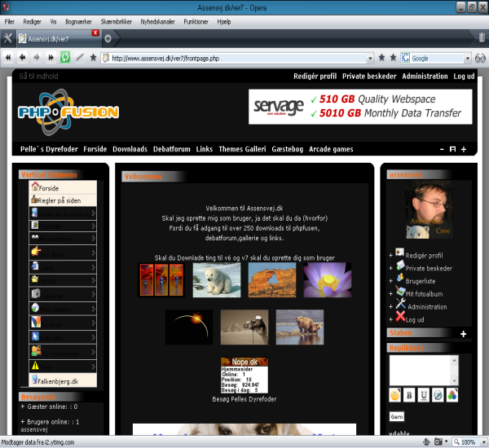489x448 pixels.
Task: Click the Google search engine icon
Action: coord(405,58)
